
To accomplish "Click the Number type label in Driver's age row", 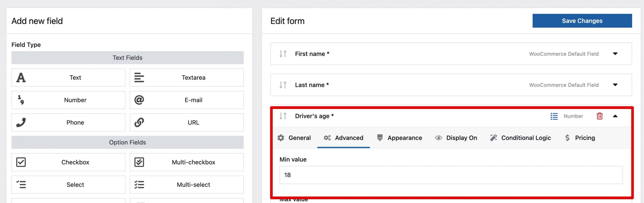I will (573, 116).
